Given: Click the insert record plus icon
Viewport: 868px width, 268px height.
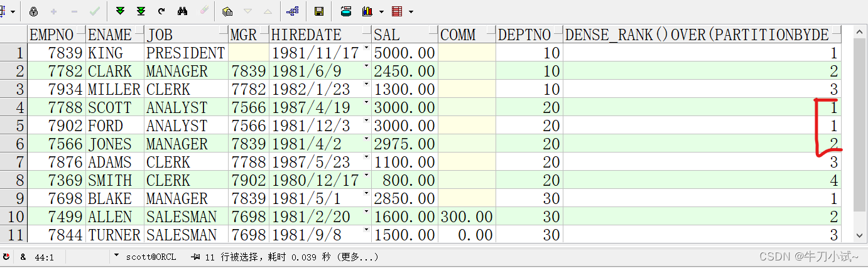Looking at the screenshot, I should click(x=54, y=11).
